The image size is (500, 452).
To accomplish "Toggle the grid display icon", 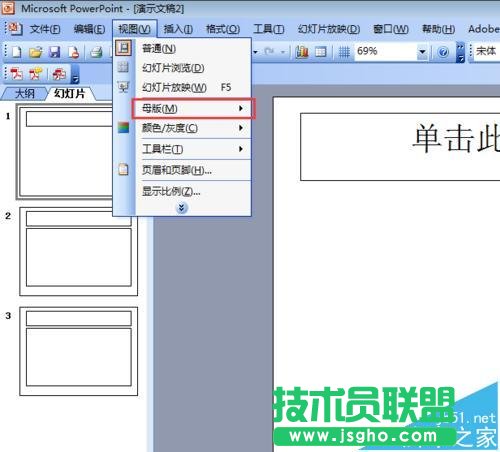I will coord(344,52).
